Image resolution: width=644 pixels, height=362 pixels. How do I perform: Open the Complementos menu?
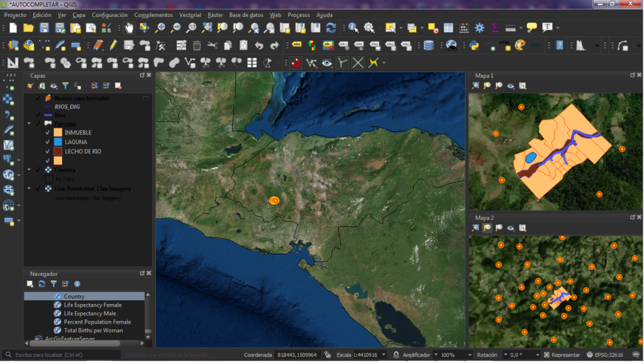point(153,14)
